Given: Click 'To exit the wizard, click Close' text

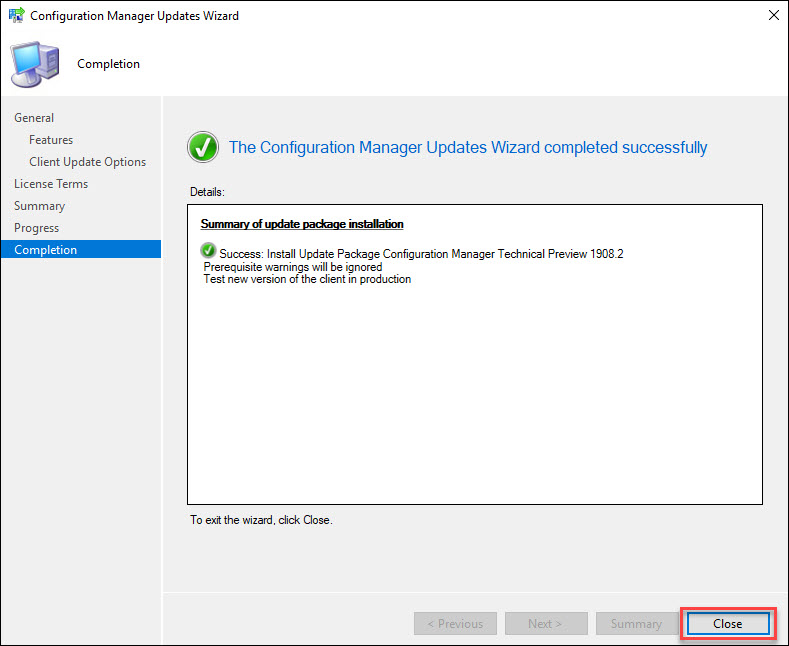Looking at the screenshot, I should [261, 520].
